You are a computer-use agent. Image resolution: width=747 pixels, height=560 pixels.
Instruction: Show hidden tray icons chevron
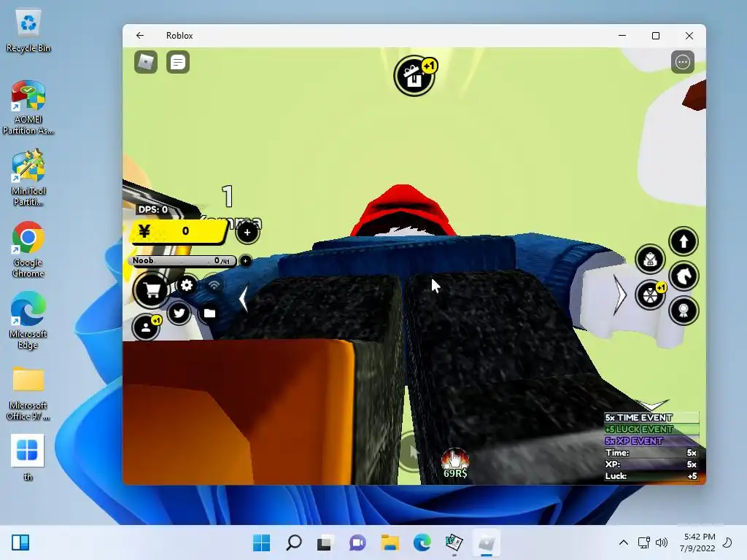tap(623, 542)
